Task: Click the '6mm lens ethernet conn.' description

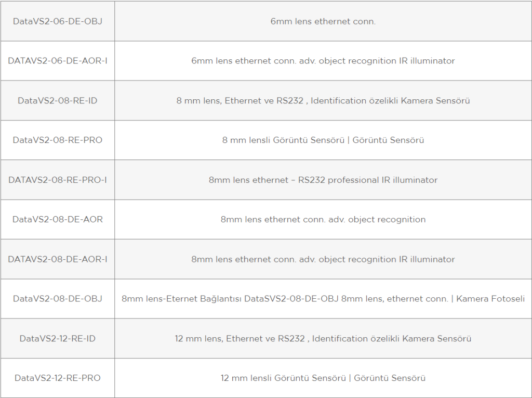Action: pyautogui.click(x=323, y=21)
